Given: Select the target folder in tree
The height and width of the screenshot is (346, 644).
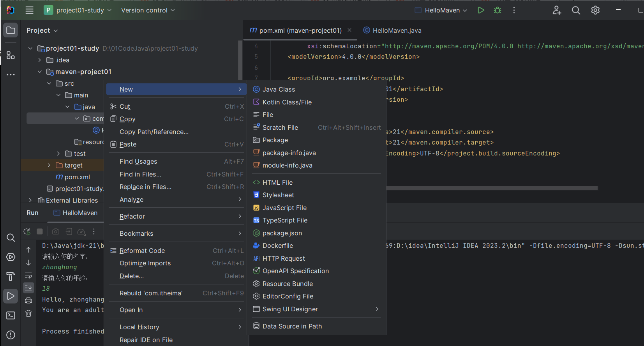Looking at the screenshot, I should tap(69, 165).
